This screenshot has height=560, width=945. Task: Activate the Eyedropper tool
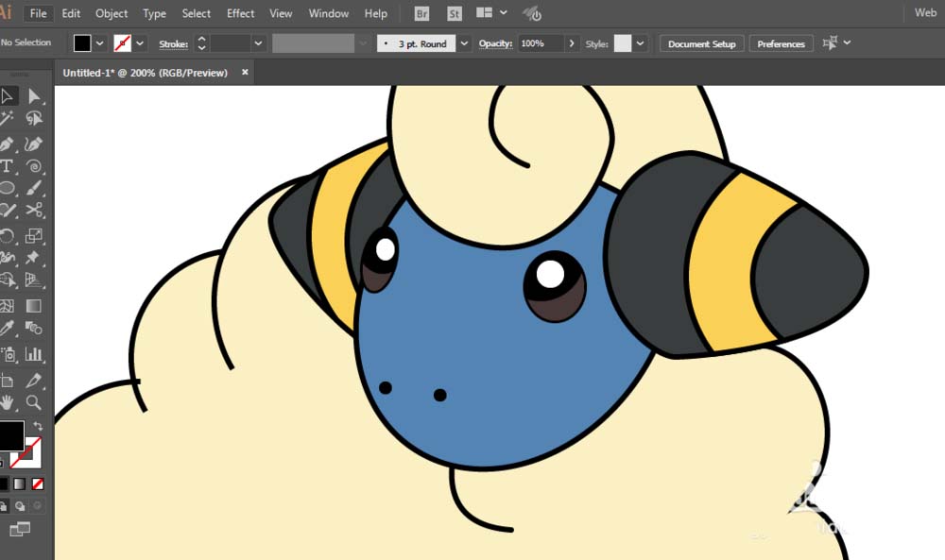[x=8, y=329]
